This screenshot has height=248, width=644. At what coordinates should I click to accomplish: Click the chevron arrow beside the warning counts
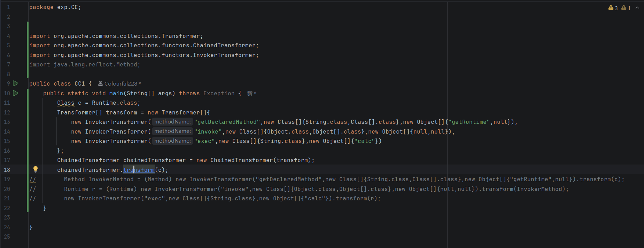tap(637, 8)
